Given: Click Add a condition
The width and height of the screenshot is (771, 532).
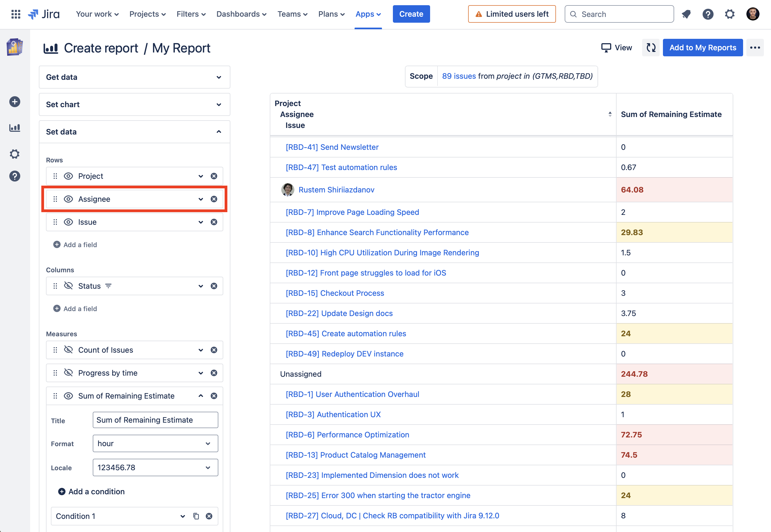Looking at the screenshot, I should [91, 491].
